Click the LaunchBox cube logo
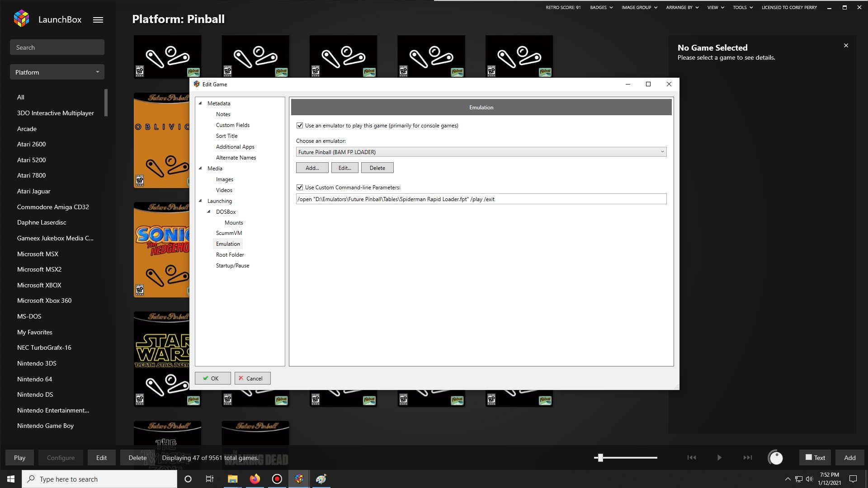Screen dimensions: 868x488 click(x=21, y=19)
